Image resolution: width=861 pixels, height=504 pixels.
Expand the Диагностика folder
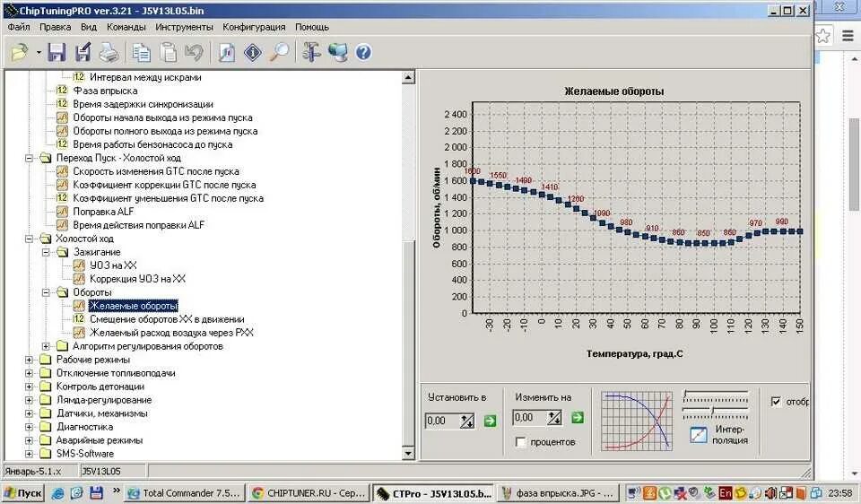[x=29, y=427]
